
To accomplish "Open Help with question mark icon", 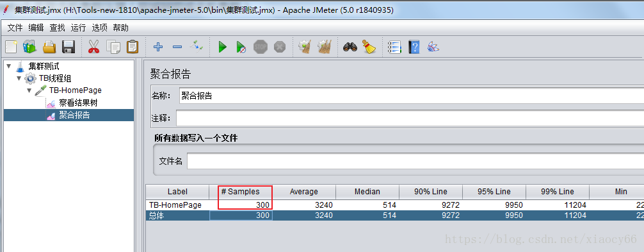I will tap(414, 47).
